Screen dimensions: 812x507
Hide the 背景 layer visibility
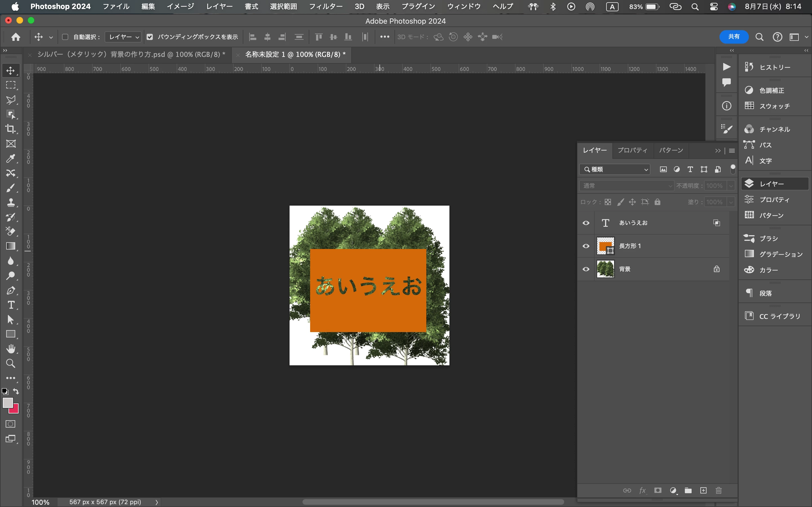click(586, 269)
